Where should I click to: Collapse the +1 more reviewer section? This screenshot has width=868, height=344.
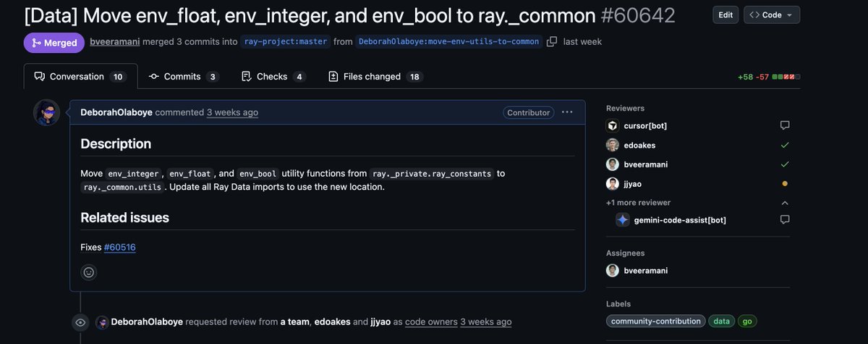(785, 203)
